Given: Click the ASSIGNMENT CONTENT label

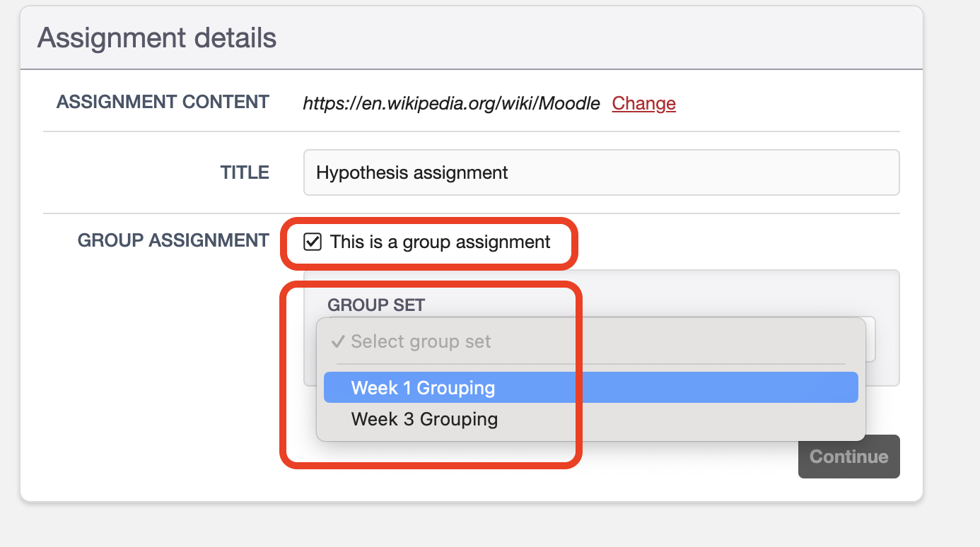Looking at the screenshot, I should coord(163,102).
